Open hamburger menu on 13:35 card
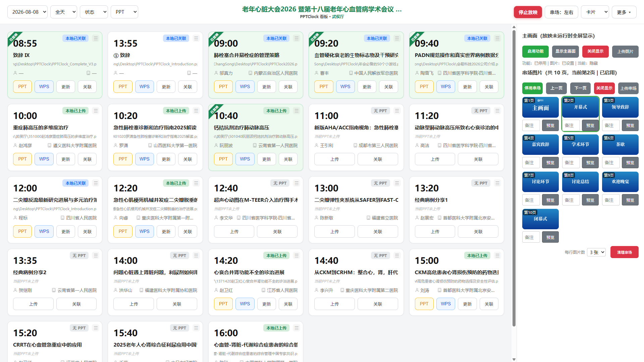 pos(96,256)
